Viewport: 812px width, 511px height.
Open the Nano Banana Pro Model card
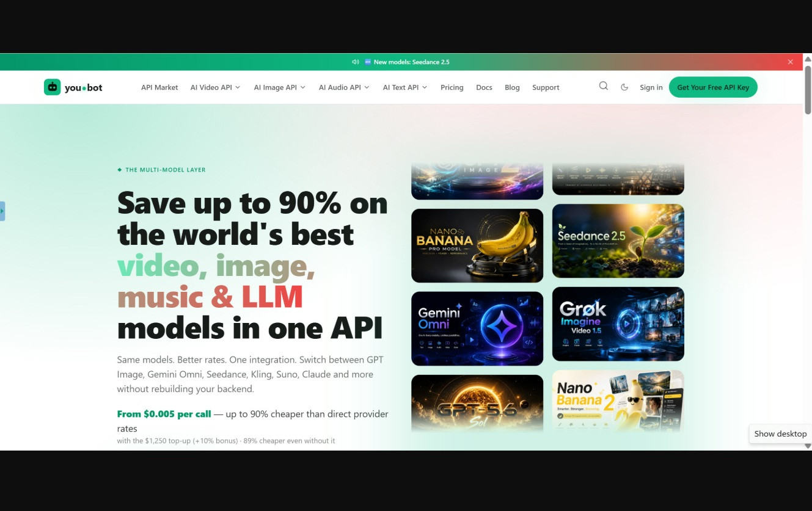[477, 245]
